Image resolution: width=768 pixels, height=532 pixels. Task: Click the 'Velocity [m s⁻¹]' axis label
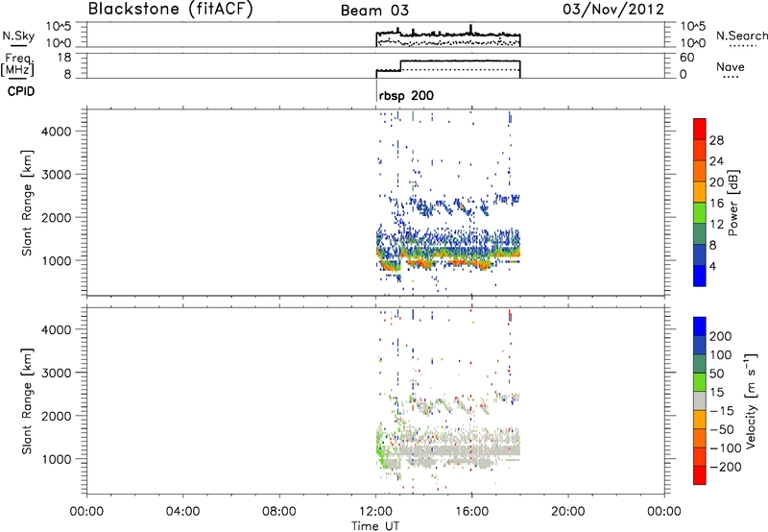click(752, 400)
